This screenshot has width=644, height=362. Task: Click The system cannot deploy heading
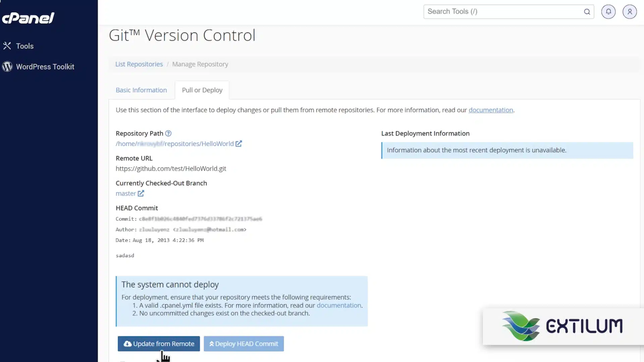point(170,285)
